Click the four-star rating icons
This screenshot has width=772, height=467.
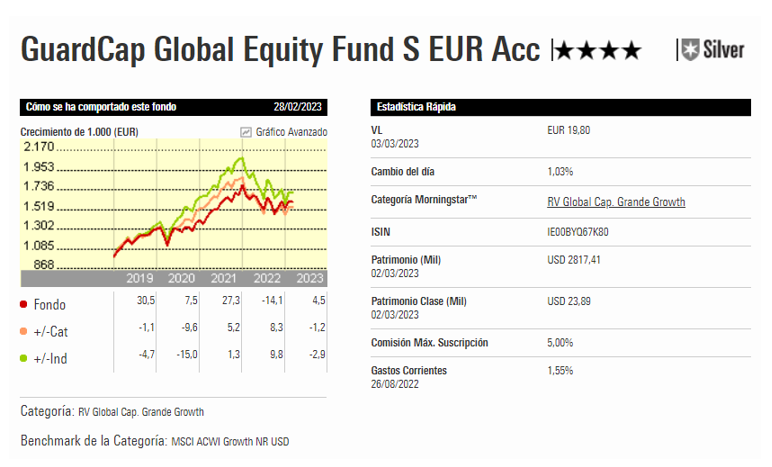[x=599, y=51]
